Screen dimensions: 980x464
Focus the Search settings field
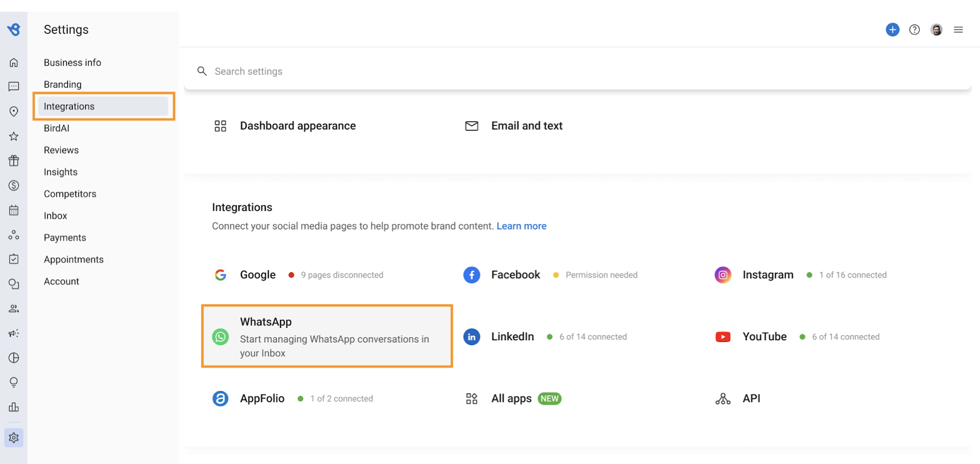pos(578,71)
